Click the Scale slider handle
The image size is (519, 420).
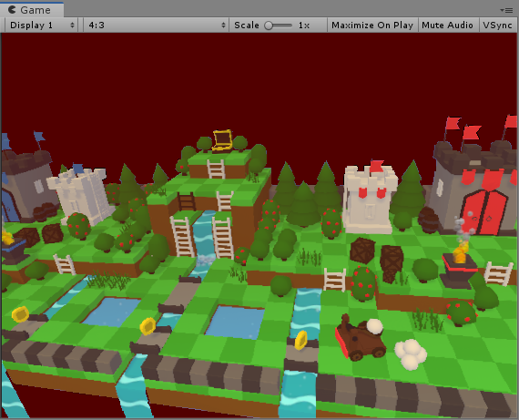[269, 26]
